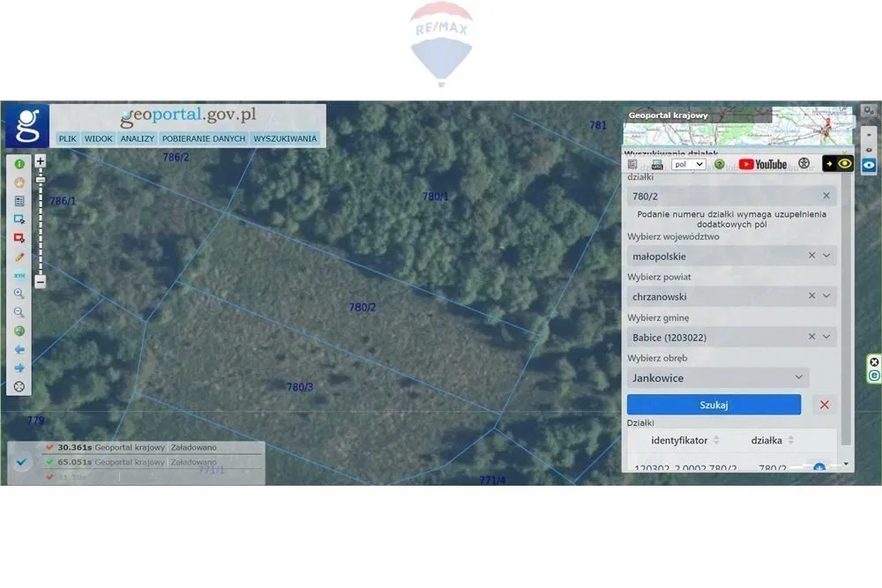Toggle the yellow eye high-contrast mode
The width and height of the screenshot is (882, 588).
[845, 164]
